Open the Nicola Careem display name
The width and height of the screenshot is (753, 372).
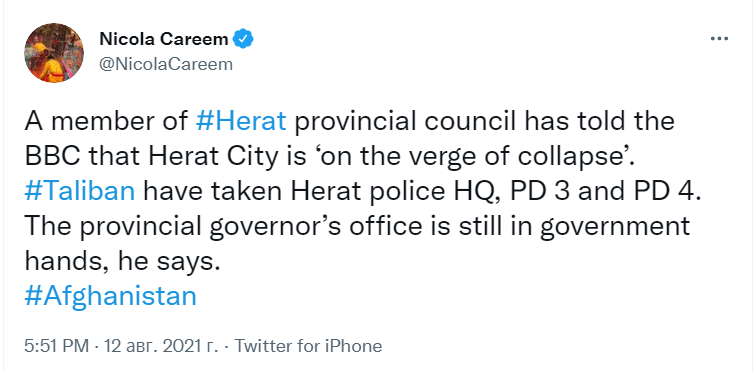[163, 39]
